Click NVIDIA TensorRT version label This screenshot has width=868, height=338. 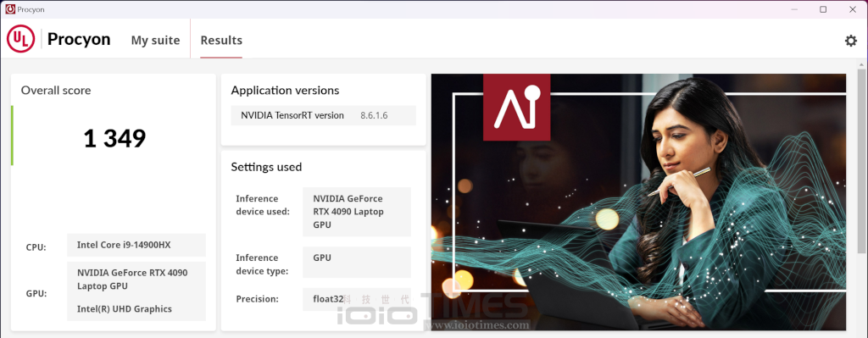[292, 115]
